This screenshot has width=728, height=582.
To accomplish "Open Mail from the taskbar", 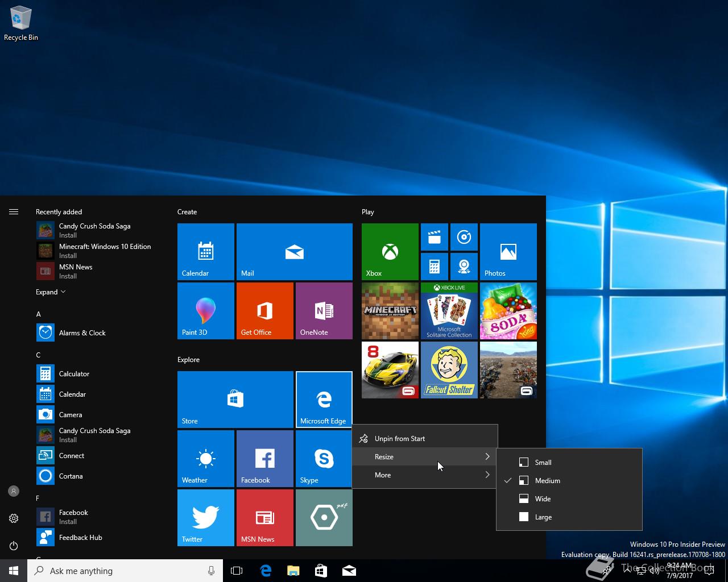I will tap(349, 571).
